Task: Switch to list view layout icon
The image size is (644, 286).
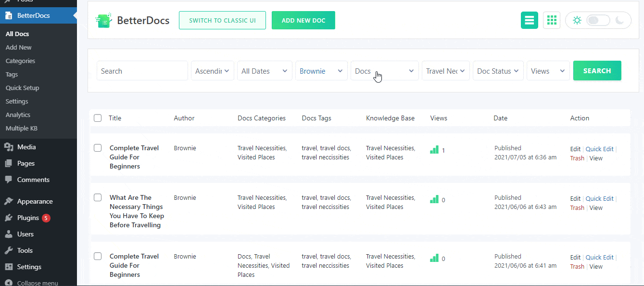Action: (x=530, y=20)
